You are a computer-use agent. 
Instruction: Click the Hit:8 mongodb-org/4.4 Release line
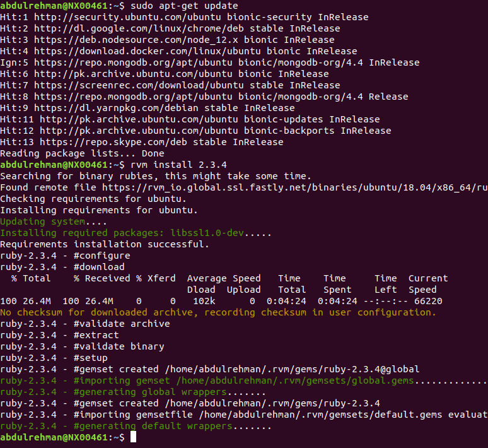[x=204, y=97]
